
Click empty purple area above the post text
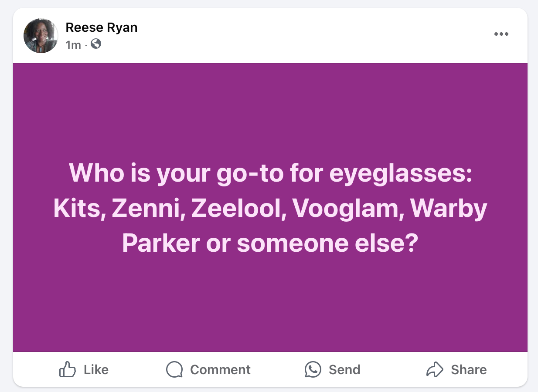click(x=270, y=109)
